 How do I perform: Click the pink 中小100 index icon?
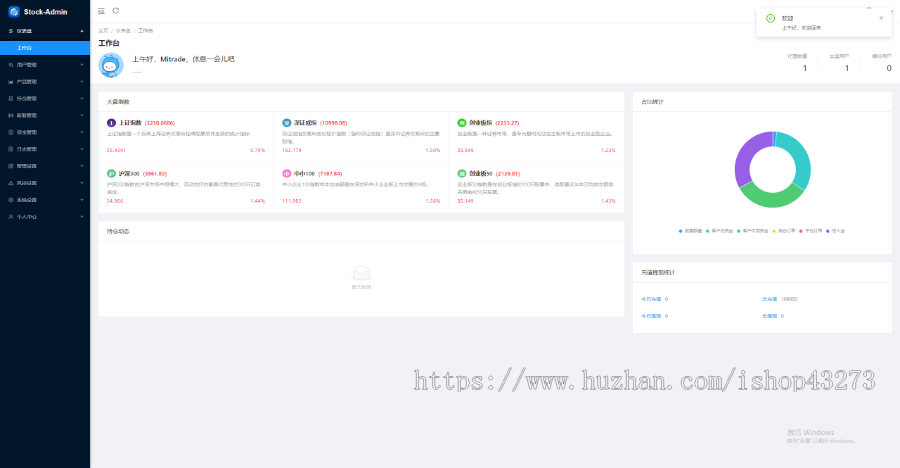(286, 173)
